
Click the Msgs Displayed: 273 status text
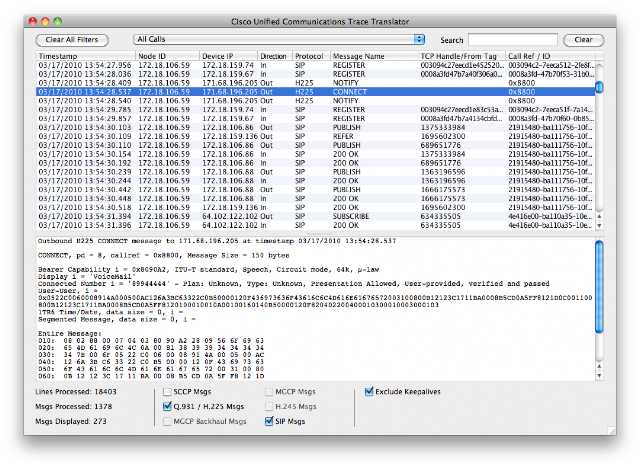[71, 421]
